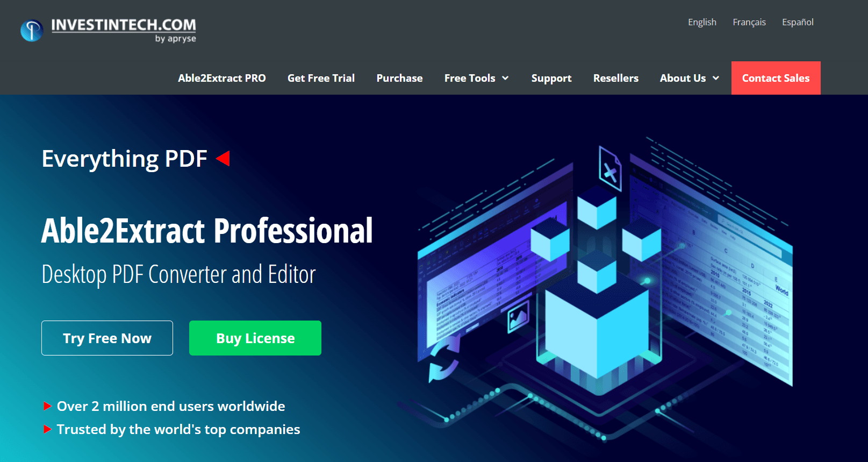The width and height of the screenshot is (868, 462).
Task: Click the Able2Extract Professional title
Action: click(x=207, y=231)
